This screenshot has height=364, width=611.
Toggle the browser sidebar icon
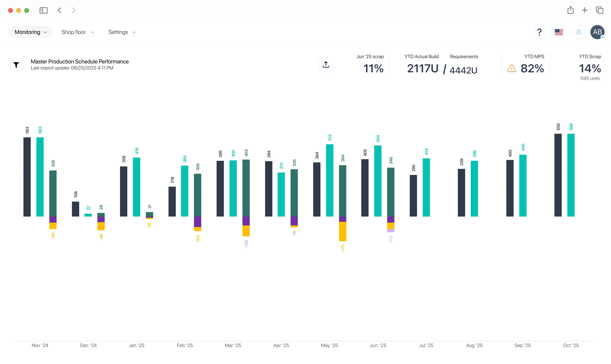coord(43,10)
